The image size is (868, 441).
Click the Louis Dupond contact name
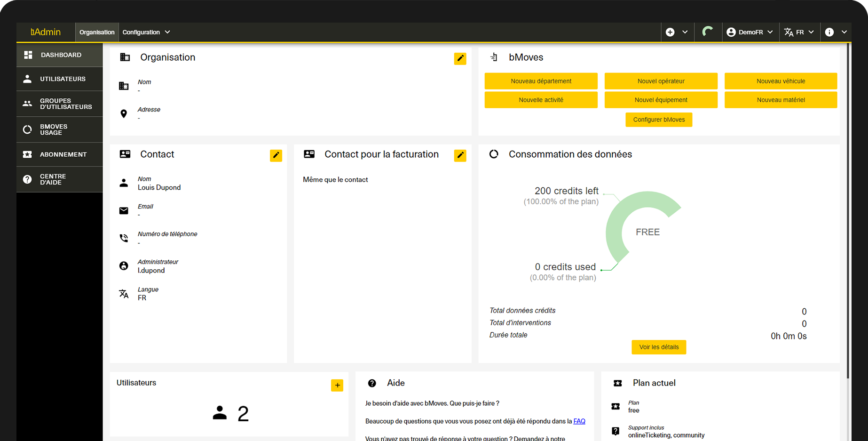pos(159,187)
